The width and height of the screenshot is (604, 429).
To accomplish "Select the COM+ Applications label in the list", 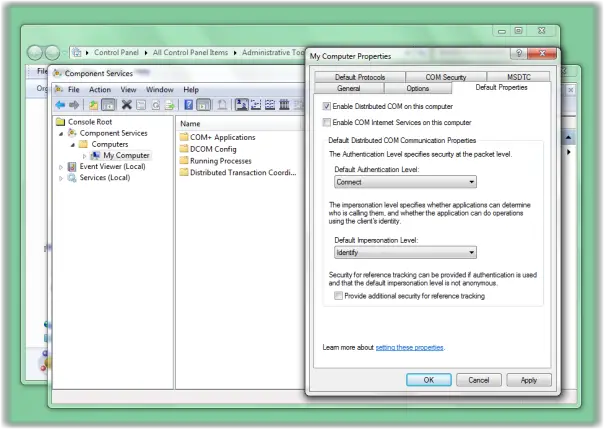I will 223,137.
